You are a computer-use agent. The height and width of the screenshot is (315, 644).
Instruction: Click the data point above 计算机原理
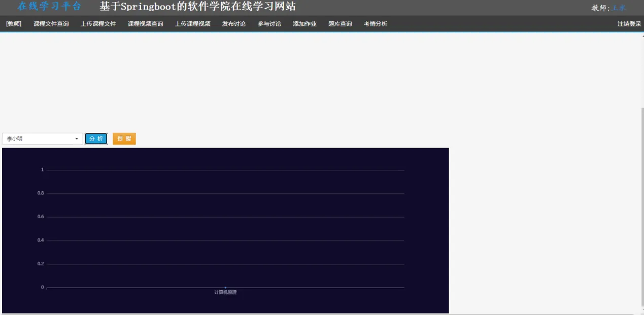click(x=225, y=288)
